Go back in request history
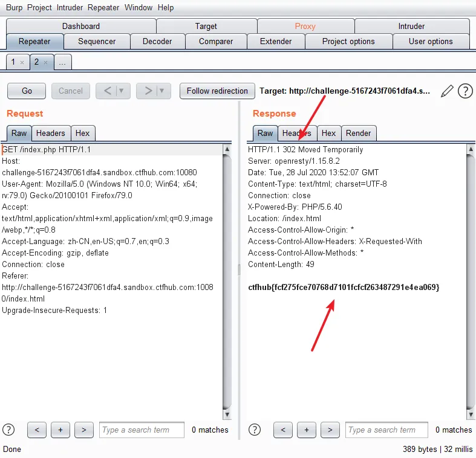Viewport: 476px width, 458px height. pyautogui.click(x=108, y=91)
